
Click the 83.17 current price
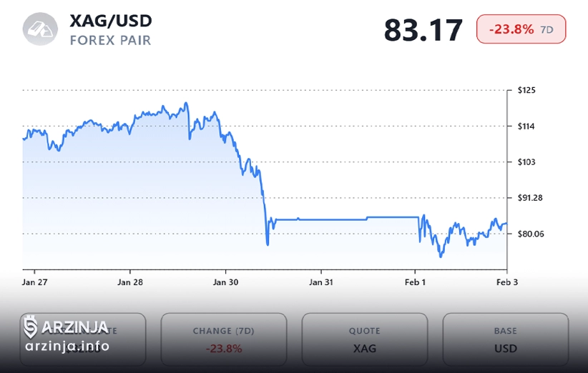423,30
